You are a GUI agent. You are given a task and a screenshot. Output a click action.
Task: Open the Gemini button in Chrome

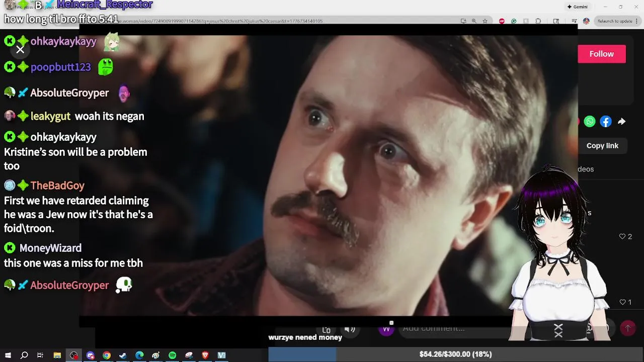pyautogui.click(x=577, y=7)
